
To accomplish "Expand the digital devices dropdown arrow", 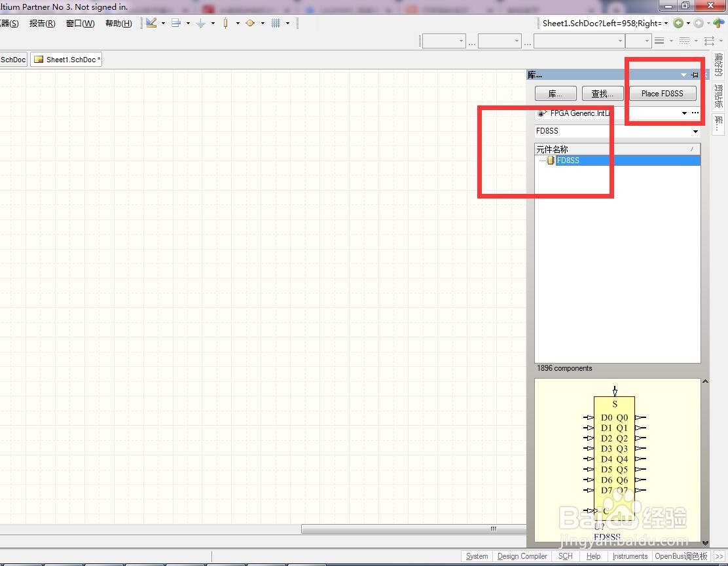I will (x=238, y=23).
